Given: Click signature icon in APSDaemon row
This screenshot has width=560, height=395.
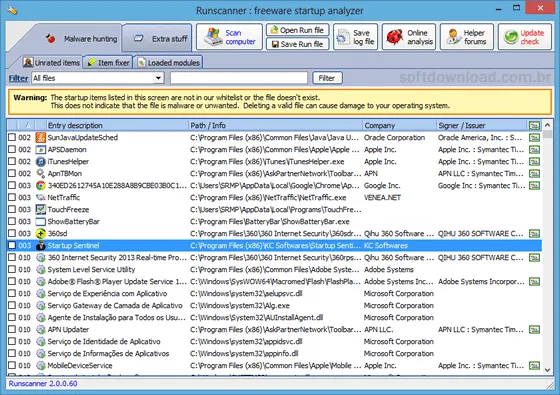Looking at the screenshot, I should 534,150.
